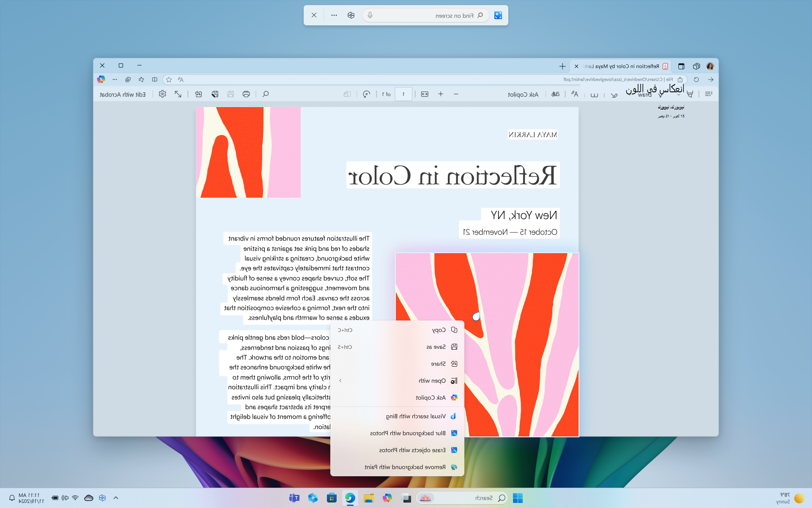Viewport: 812px width, 508px height.
Task: Close the Click to Do bar
Action: pyautogui.click(x=314, y=15)
